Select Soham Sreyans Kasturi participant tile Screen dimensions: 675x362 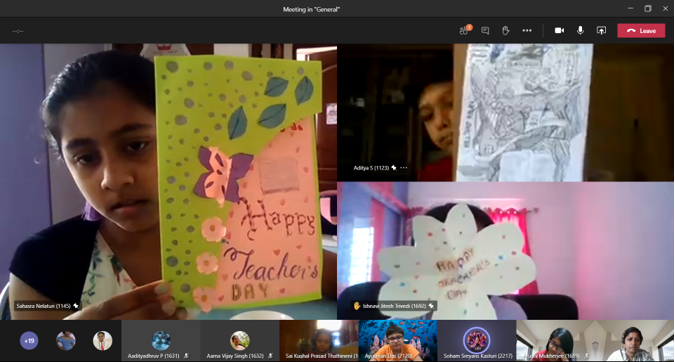click(477, 340)
